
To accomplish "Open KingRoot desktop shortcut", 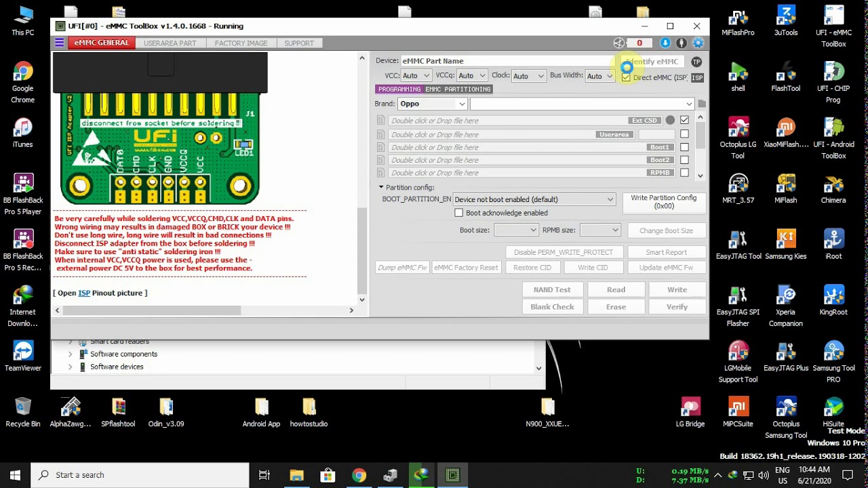I will (x=833, y=301).
